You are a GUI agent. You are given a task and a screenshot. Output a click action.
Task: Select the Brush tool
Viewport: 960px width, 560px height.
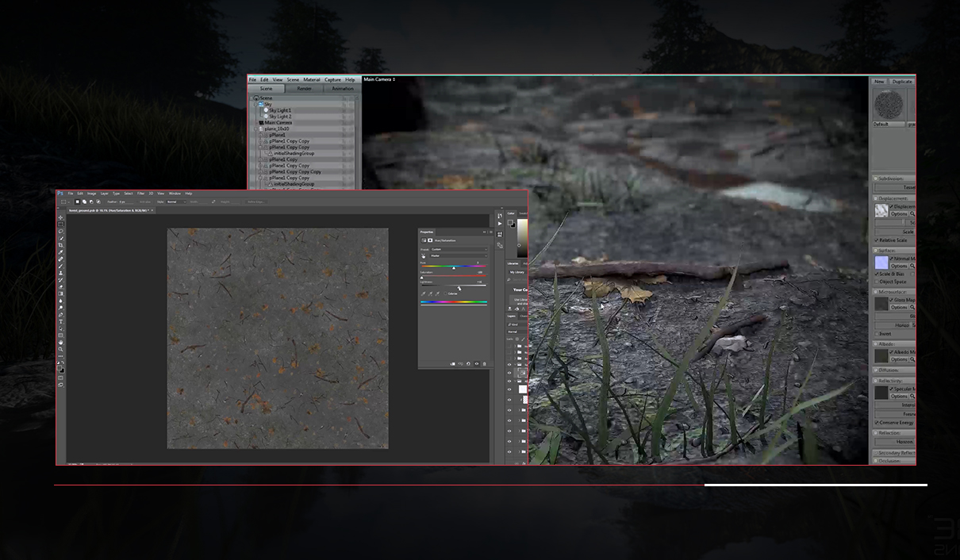[60, 267]
